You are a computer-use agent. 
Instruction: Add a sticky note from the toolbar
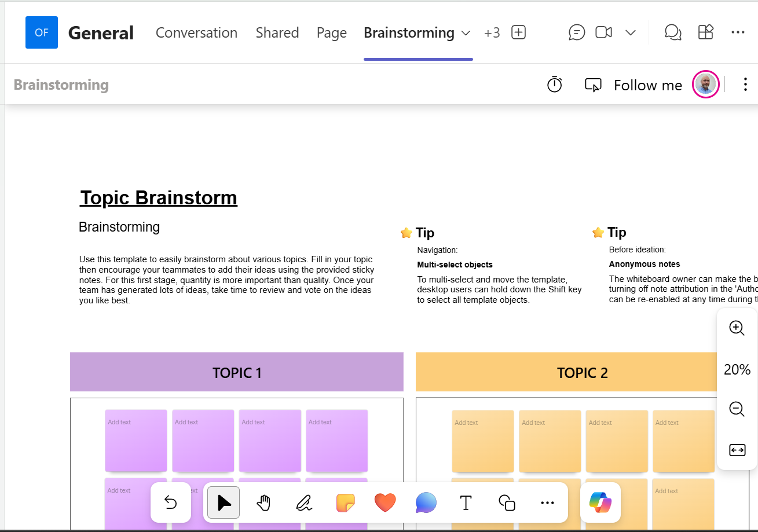click(345, 502)
